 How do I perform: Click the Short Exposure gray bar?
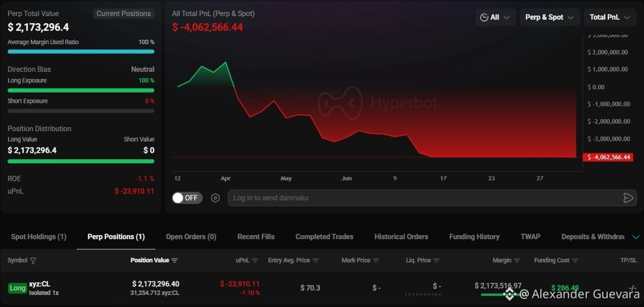coord(81,111)
